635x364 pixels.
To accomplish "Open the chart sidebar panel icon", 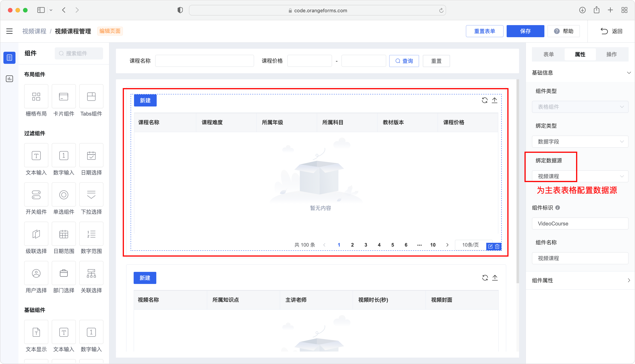I will pyautogui.click(x=9, y=79).
